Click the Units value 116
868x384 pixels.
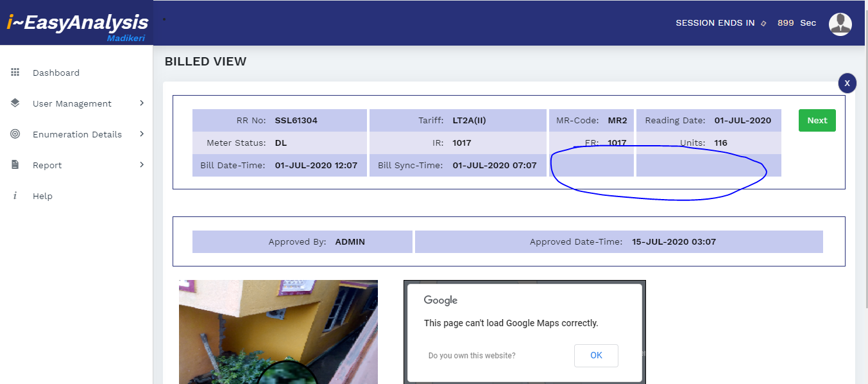coord(721,143)
